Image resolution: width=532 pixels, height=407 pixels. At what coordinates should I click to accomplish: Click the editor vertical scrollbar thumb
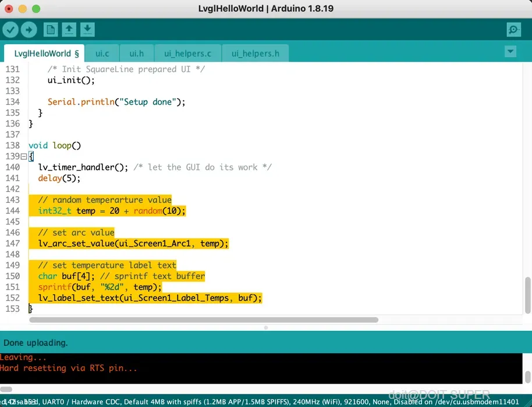click(527, 295)
